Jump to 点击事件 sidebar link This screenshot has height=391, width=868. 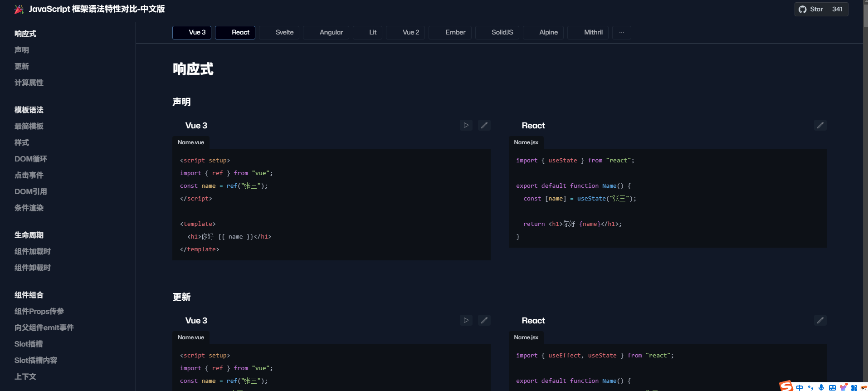click(x=29, y=175)
